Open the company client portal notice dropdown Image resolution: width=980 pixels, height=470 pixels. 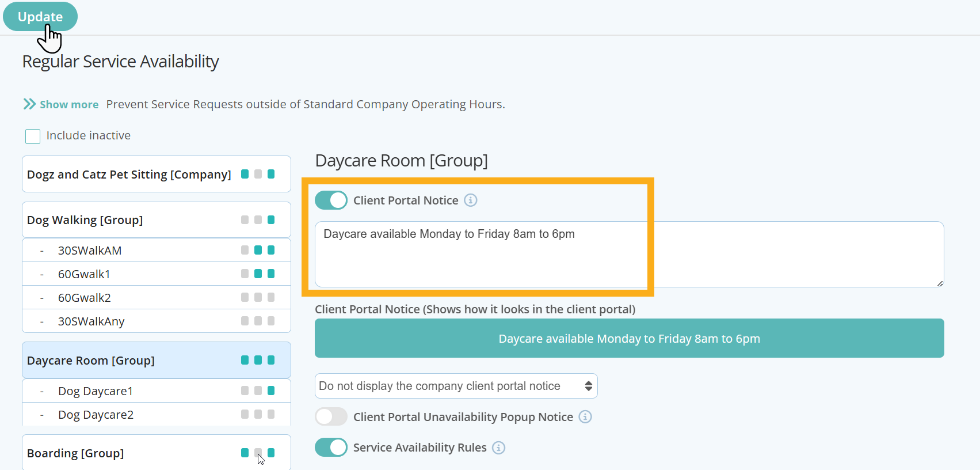coord(456,386)
